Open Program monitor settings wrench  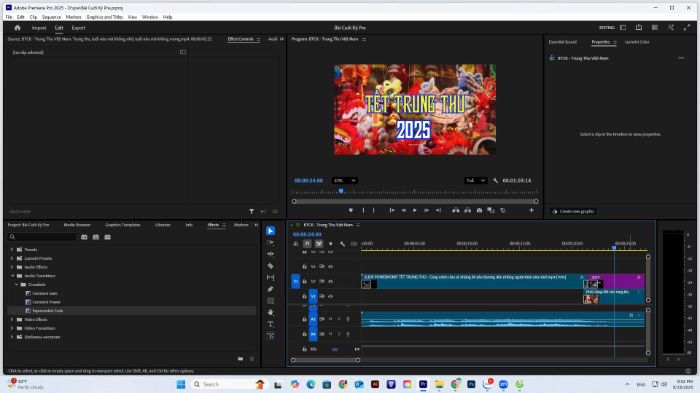(496, 180)
